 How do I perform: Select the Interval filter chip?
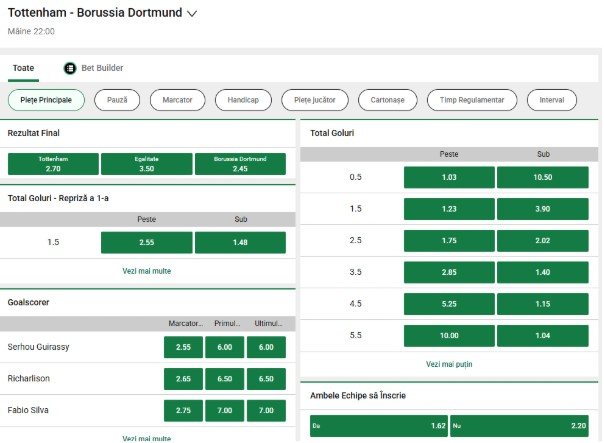(x=552, y=100)
